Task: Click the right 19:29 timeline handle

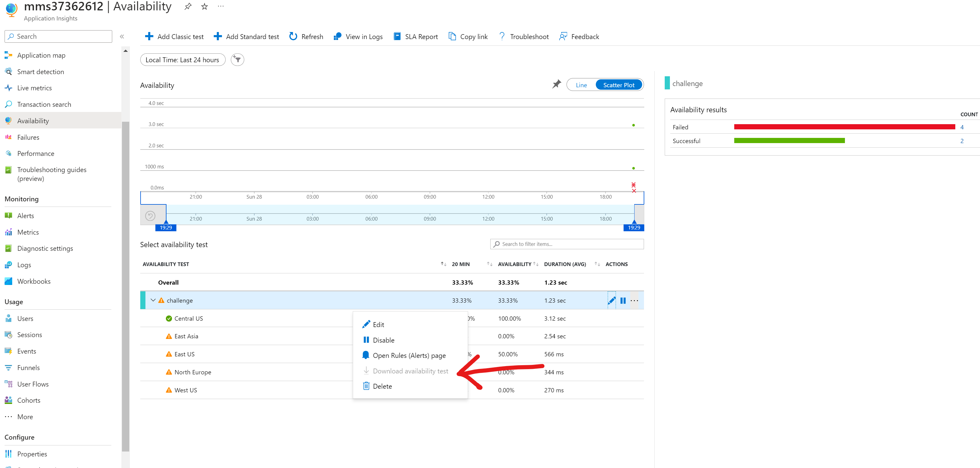Action: [x=634, y=227]
